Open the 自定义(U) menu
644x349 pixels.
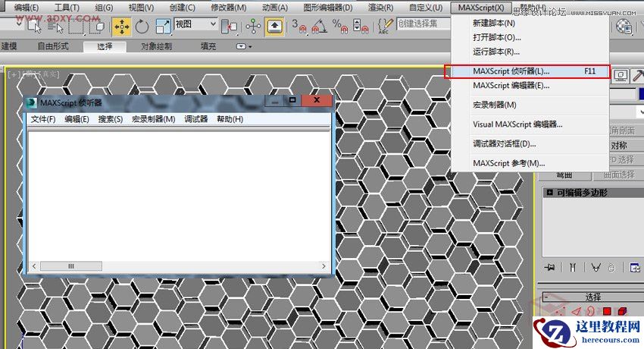426,8
